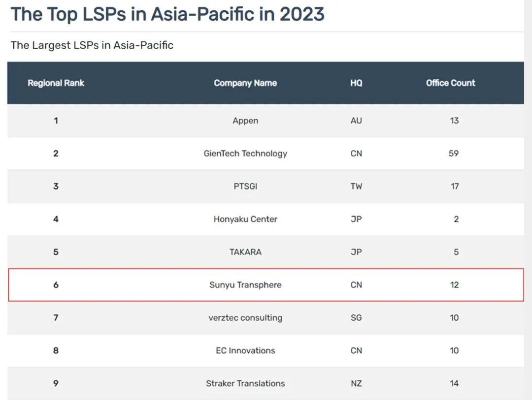Click the office count '12' in the highlighted row
Screen dimensions: 532x400
454,285
